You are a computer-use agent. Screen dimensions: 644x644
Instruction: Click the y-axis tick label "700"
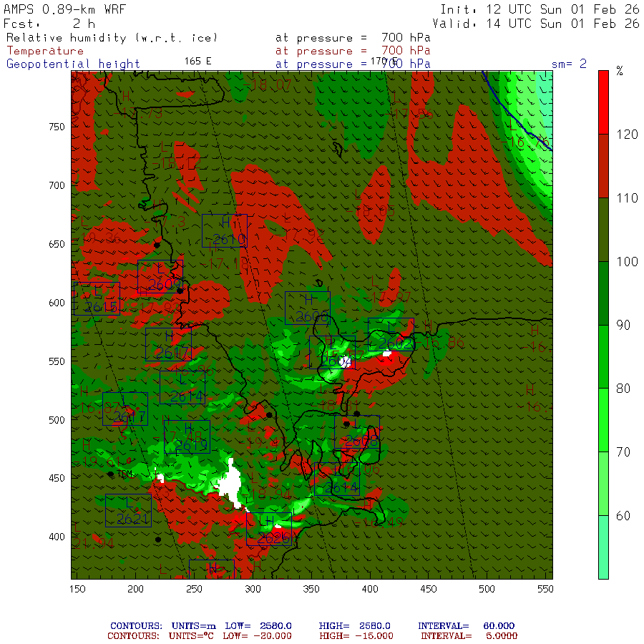click(x=57, y=185)
